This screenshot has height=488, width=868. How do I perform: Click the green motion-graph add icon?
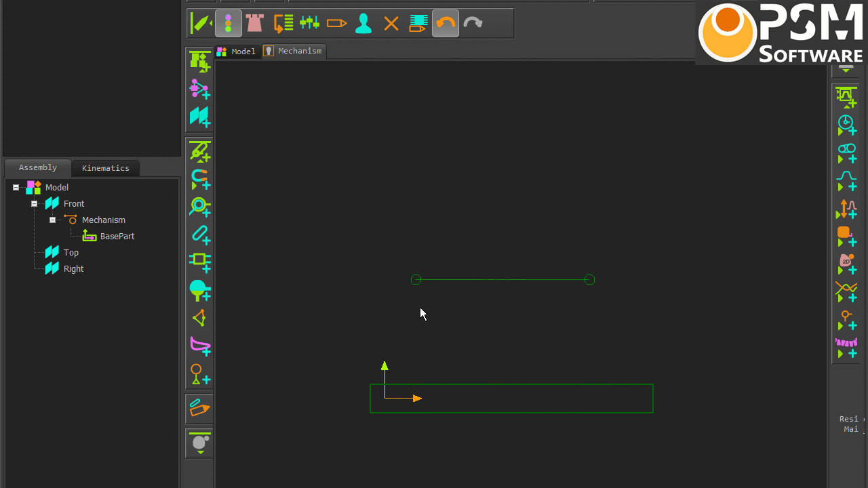(846, 98)
